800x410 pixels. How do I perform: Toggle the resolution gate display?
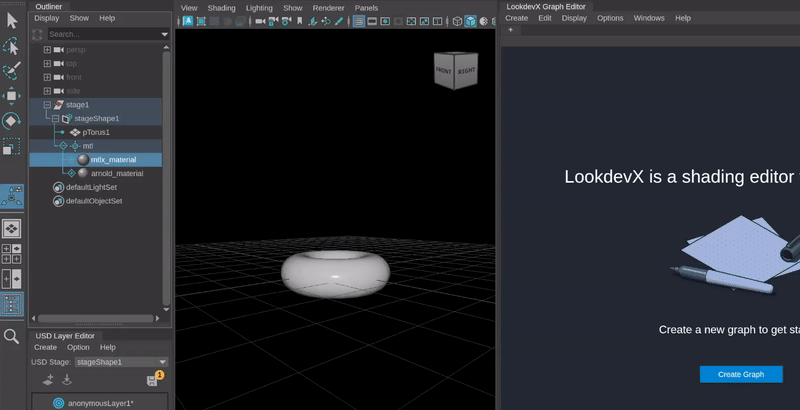[385, 21]
